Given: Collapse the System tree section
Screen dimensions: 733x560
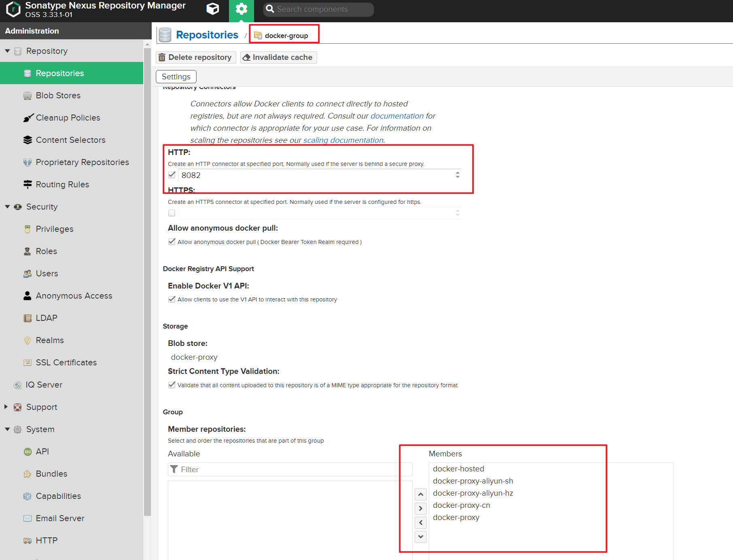Looking at the screenshot, I should point(7,429).
